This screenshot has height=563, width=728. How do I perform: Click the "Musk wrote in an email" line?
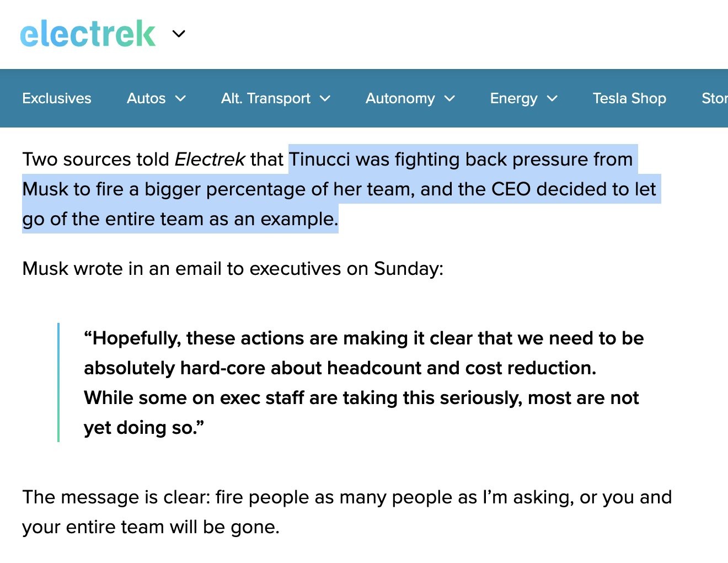point(233,269)
